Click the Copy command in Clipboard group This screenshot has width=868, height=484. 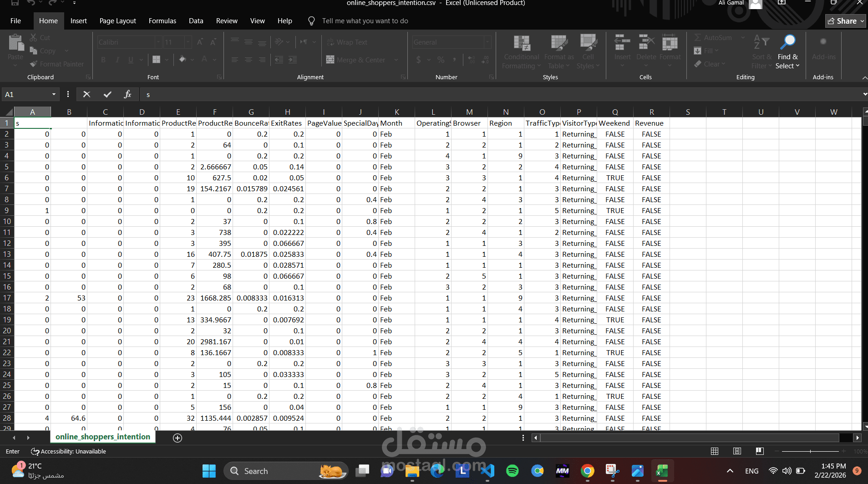click(x=42, y=51)
